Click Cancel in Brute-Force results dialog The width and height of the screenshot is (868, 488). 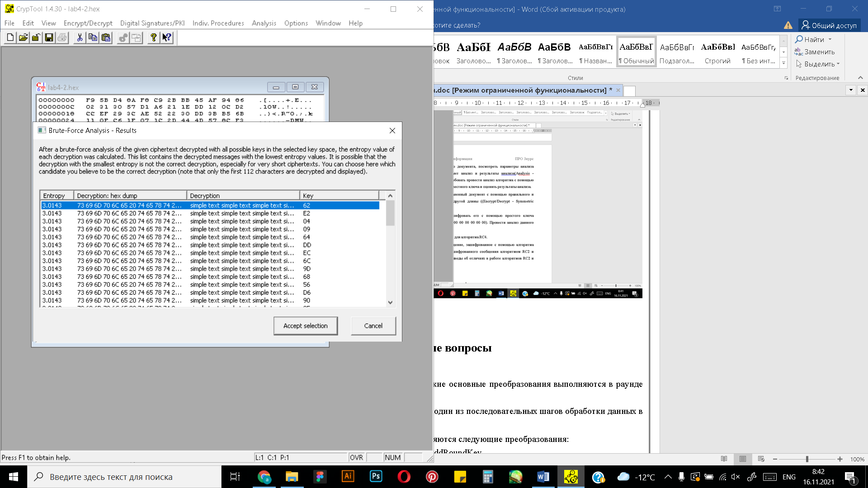[x=373, y=326]
